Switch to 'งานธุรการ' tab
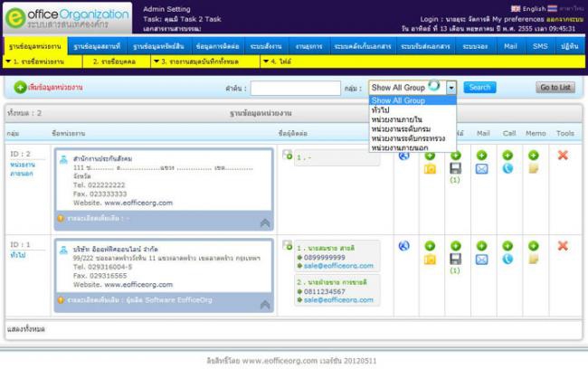 [x=309, y=46]
